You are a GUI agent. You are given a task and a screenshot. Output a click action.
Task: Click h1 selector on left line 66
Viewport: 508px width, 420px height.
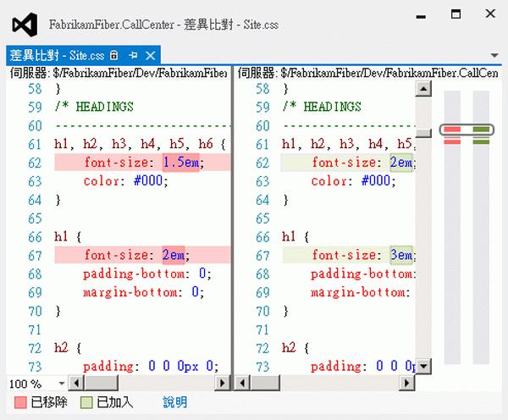point(61,236)
